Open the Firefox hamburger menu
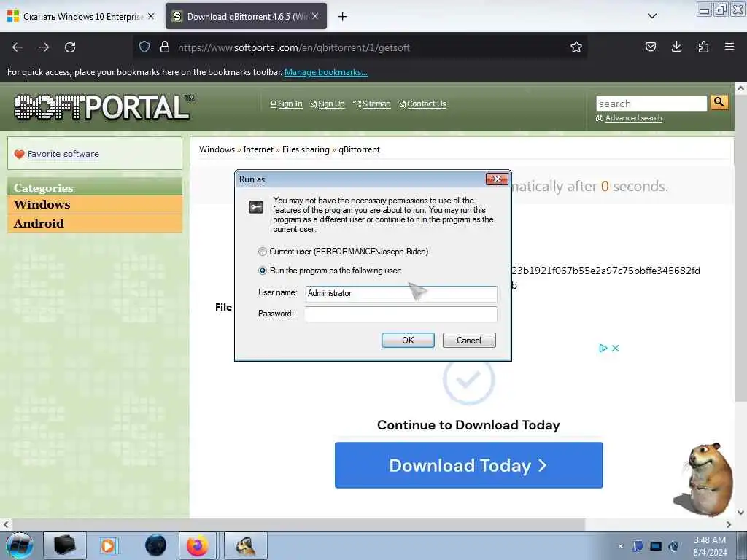This screenshot has width=747, height=560. pyautogui.click(x=729, y=47)
